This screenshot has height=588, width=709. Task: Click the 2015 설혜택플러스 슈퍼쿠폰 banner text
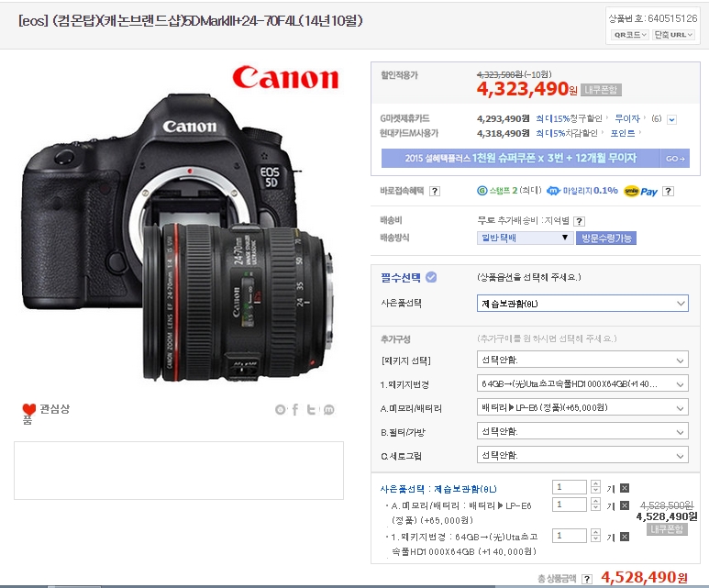pos(520,159)
